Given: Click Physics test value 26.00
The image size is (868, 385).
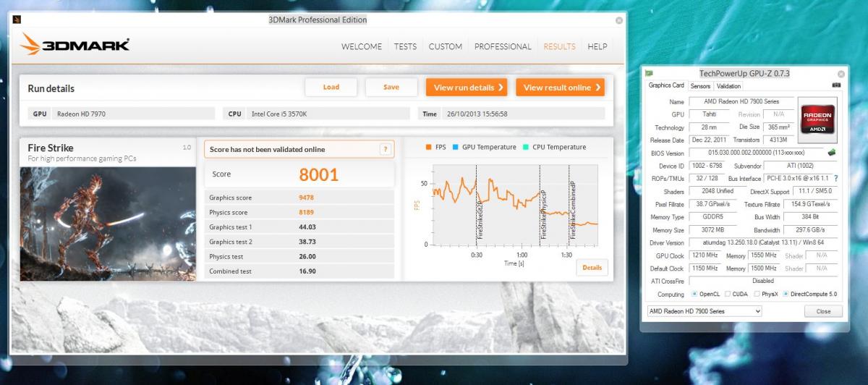Looking at the screenshot, I should pyautogui.click(x=308, y=256).
